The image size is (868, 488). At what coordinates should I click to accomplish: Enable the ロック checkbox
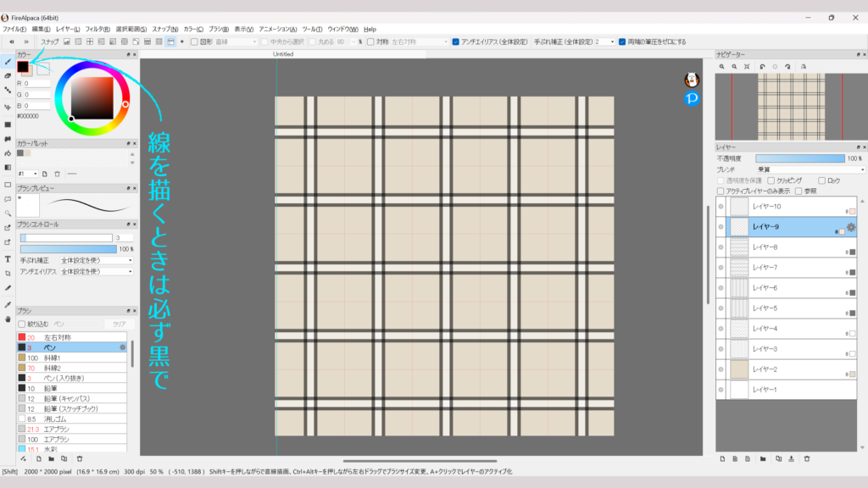coord(821,180)
